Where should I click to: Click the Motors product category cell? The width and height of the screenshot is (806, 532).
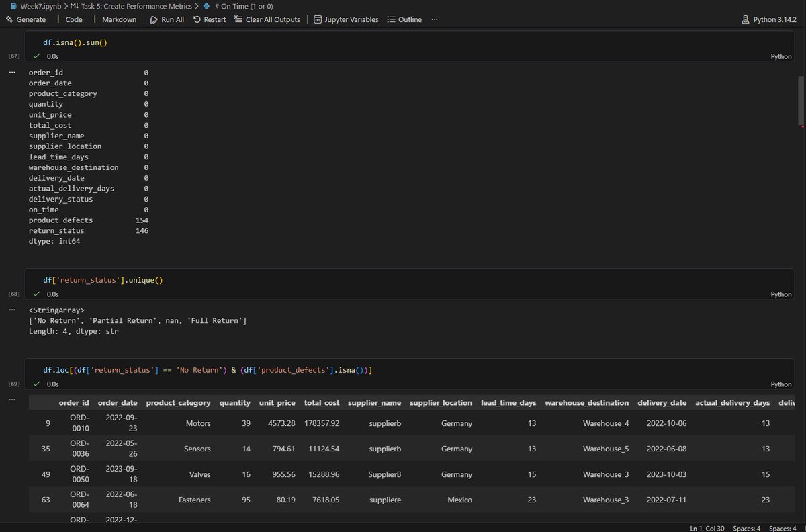click(x=198, y=423)
